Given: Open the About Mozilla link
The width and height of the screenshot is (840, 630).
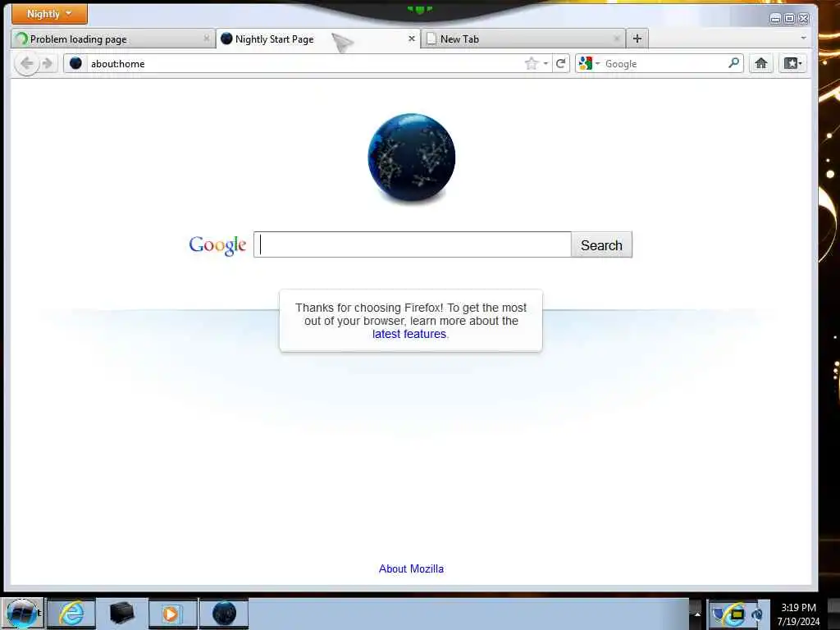Looking at the screenshot, I should pos(411,569).
